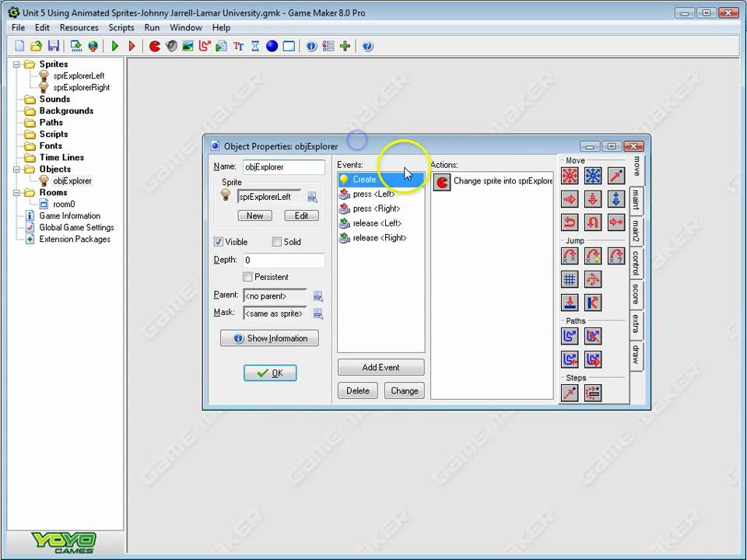The image size is (747, 560).
Task: Switch to the control actions tab
Action: pos(636,263)
